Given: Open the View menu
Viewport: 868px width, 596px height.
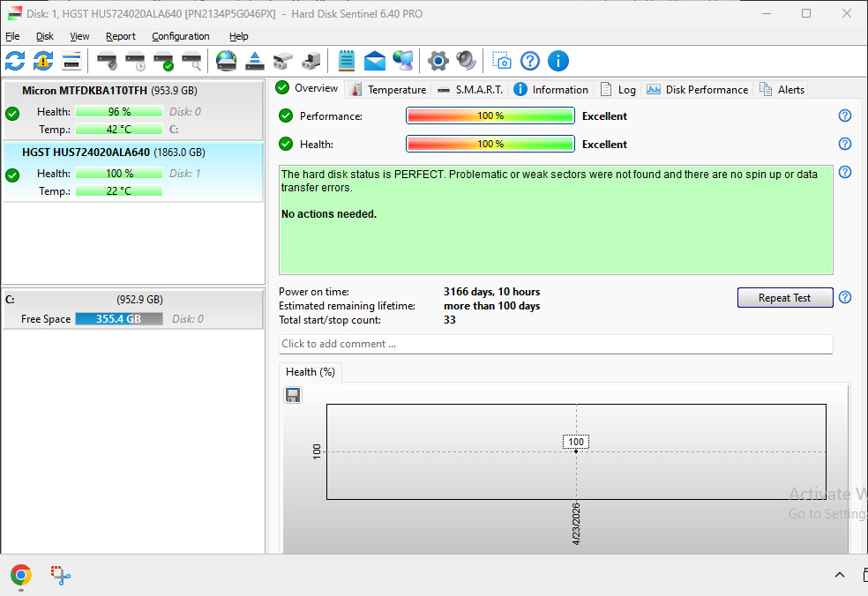Looking at the screenshot, I should 79,36.
